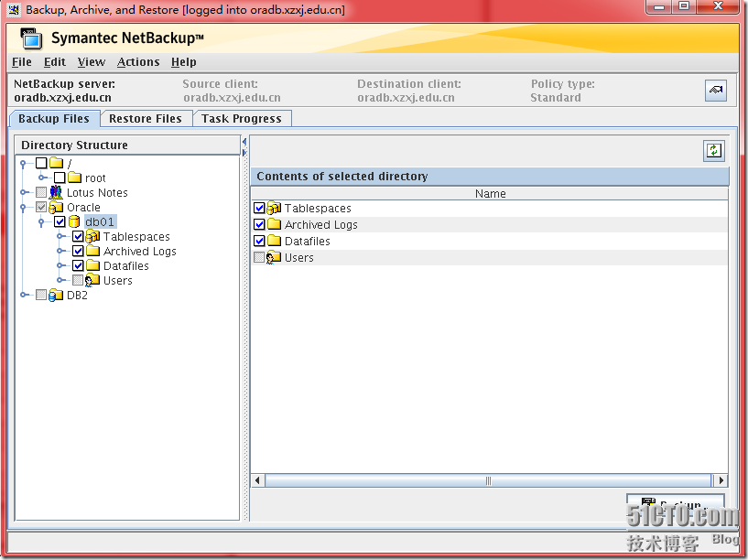Viewport: 748px width, 560px height.
Task: Uncheck Datafiles checkbox in contents list
Action: pyautogui.click(x=259, y=241)
